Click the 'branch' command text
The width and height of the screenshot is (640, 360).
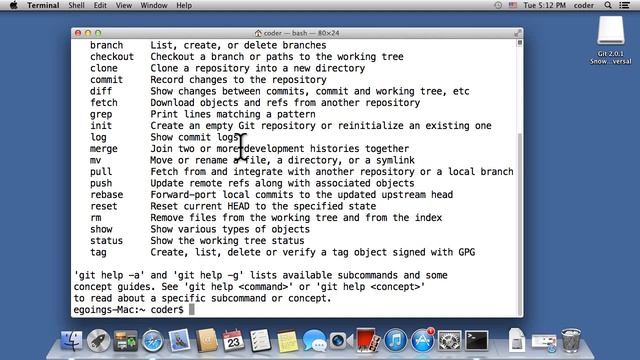(x=107, y=45)
